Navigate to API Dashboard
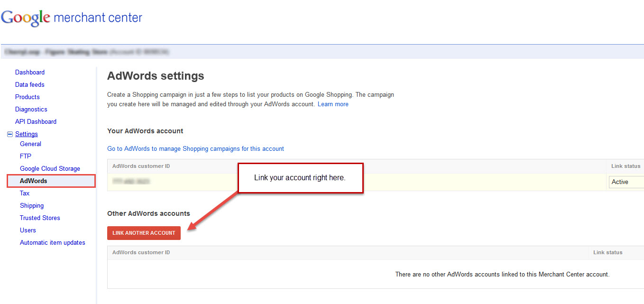 [36, 122]
